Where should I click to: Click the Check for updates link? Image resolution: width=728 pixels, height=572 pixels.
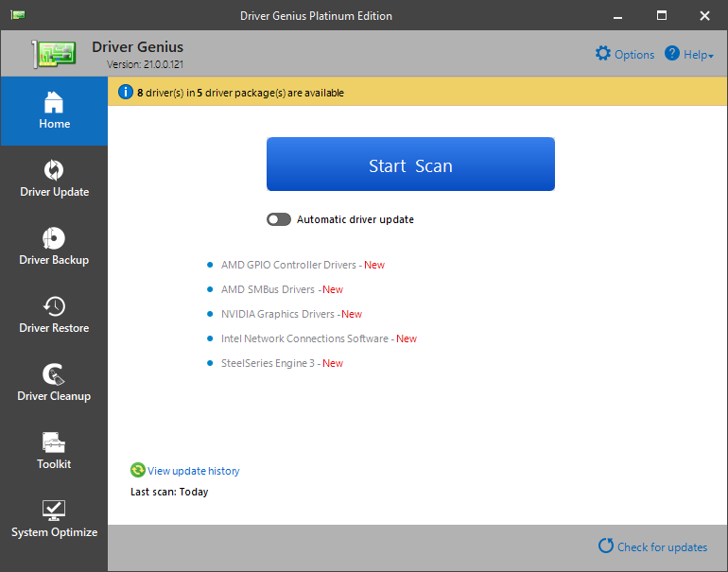(662, 546)
